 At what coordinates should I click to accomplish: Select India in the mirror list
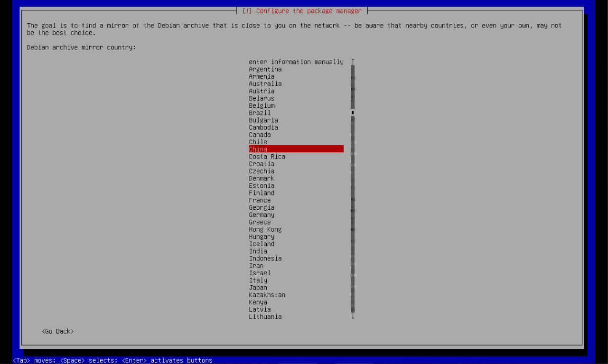258,252
